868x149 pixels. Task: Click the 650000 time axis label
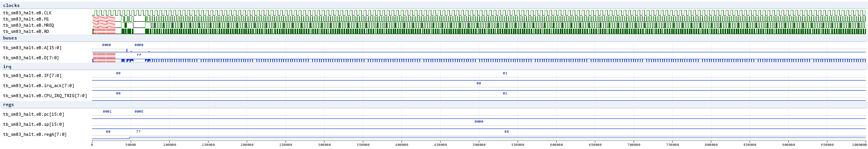click(x=595, y=145)
